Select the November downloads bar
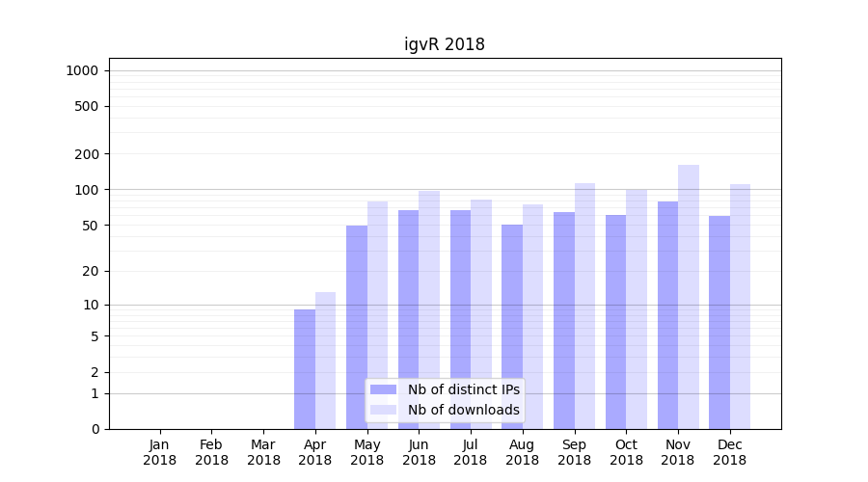868x482 pixels. 689,297
